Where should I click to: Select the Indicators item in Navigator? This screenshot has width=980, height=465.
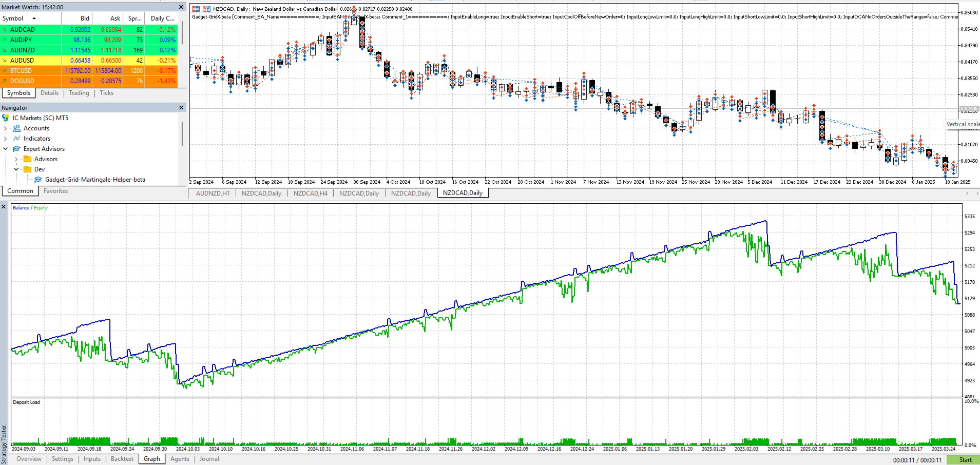37,139
